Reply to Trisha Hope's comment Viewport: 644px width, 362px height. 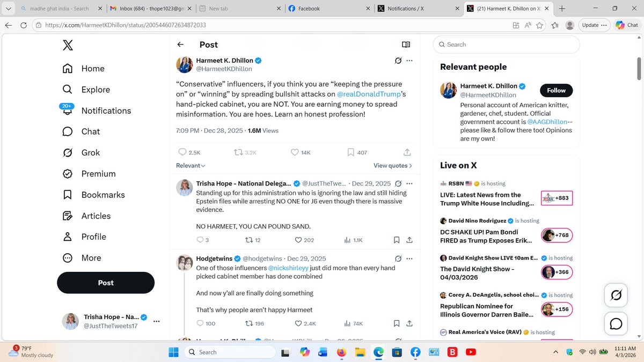201,240
